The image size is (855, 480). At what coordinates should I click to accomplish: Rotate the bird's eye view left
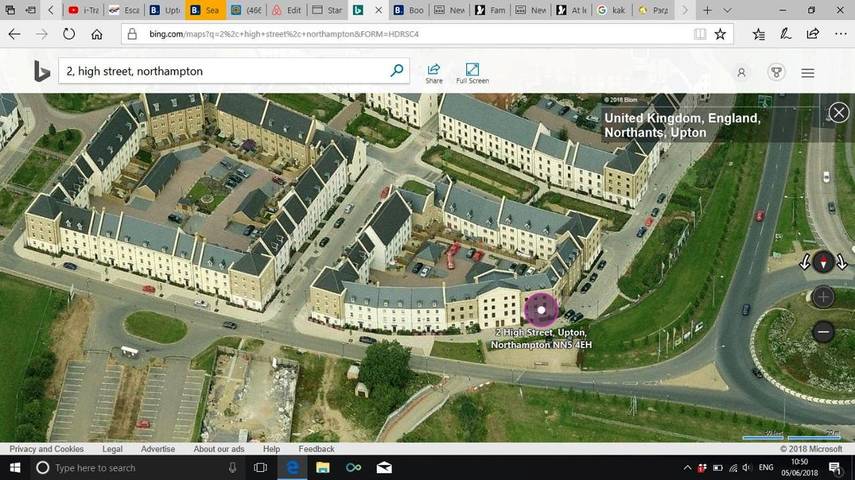click(805, 263)
